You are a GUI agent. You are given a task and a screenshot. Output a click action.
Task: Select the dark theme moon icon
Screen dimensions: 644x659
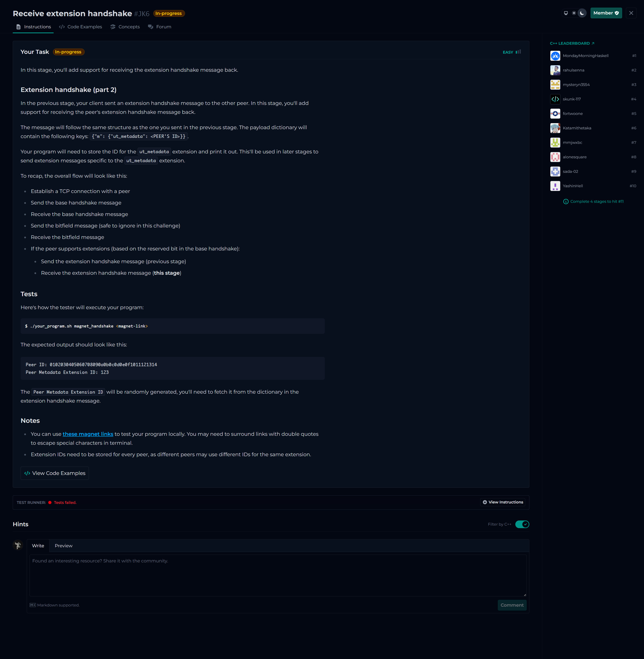tap(582, 13)
